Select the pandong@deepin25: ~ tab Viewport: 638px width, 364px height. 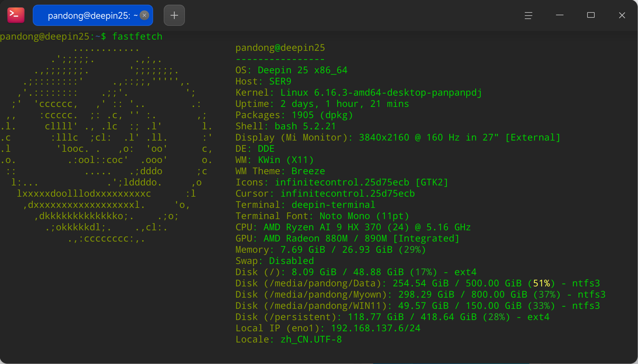[93, 15]
